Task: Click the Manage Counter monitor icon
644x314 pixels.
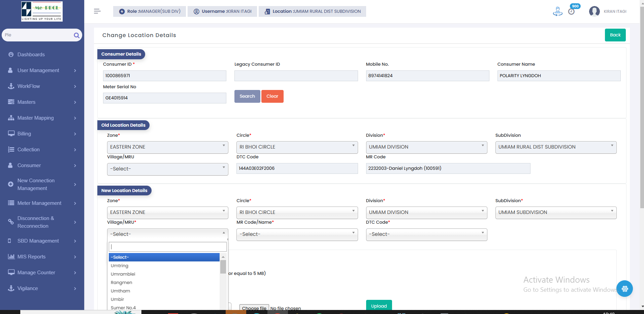Action: click(11, 272)
